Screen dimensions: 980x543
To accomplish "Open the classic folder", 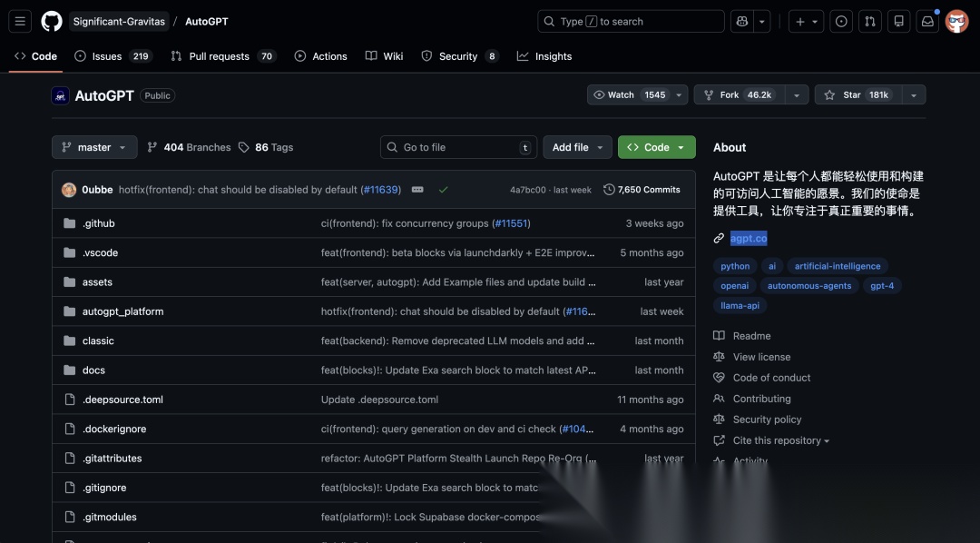I will point(98,341).
